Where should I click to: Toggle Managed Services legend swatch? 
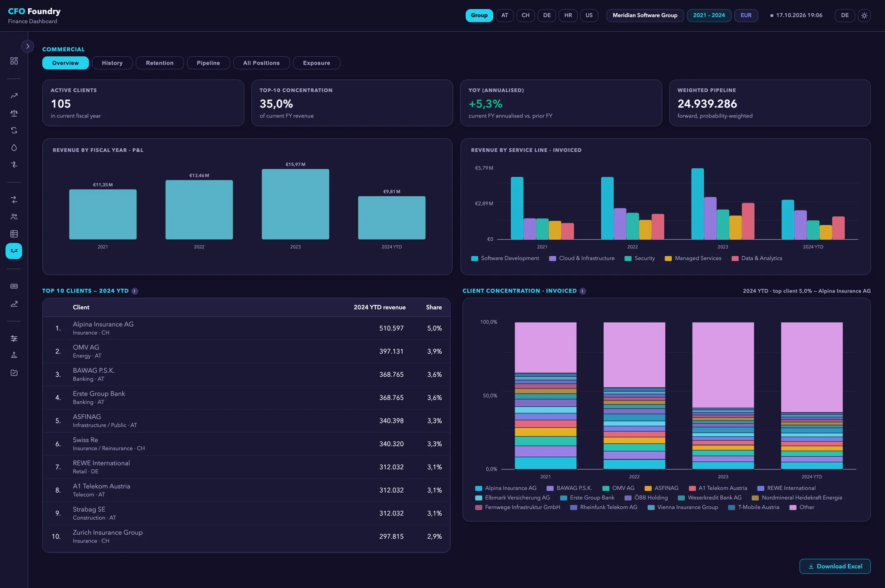668,258
